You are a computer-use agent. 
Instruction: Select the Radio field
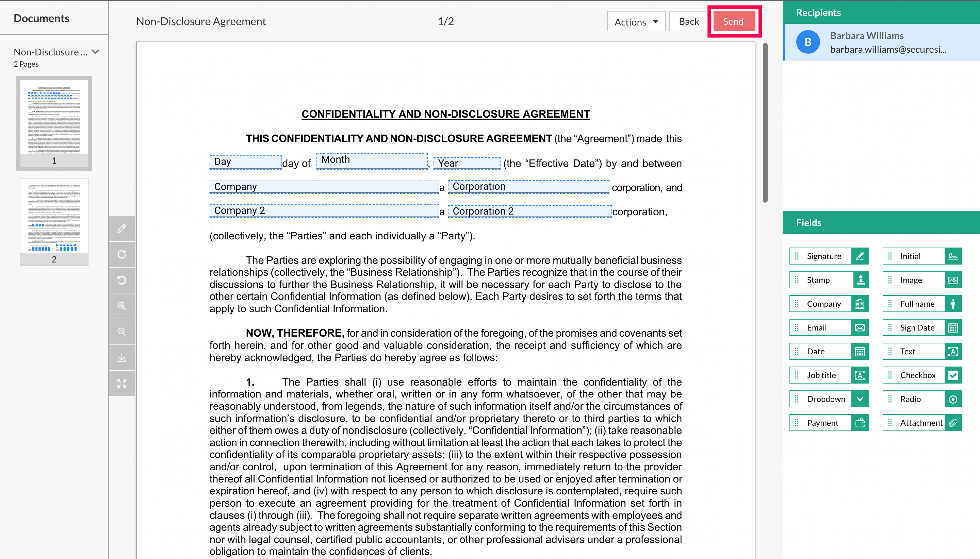pos(922,399)
